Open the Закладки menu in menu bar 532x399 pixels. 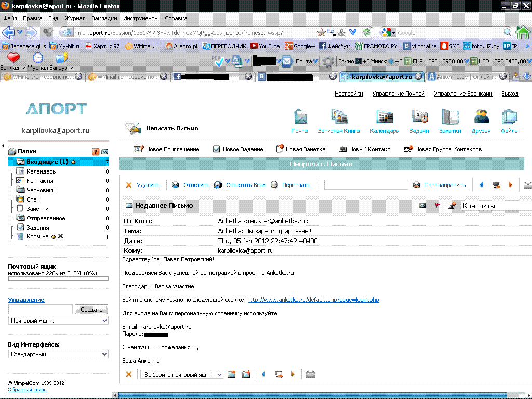point(104,18)
